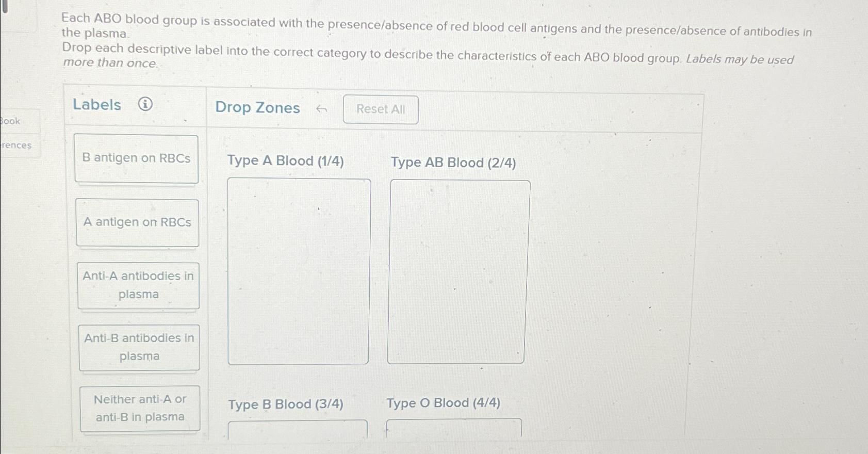868x454 pixels.
Task: Select the B antigen on RBCs label
Action: coord(137,158)
